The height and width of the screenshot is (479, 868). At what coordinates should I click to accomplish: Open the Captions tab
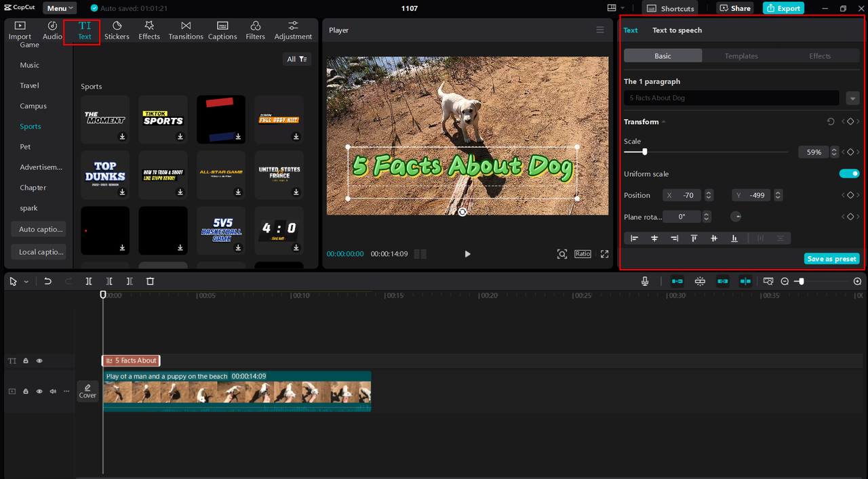tap(222, 30)
